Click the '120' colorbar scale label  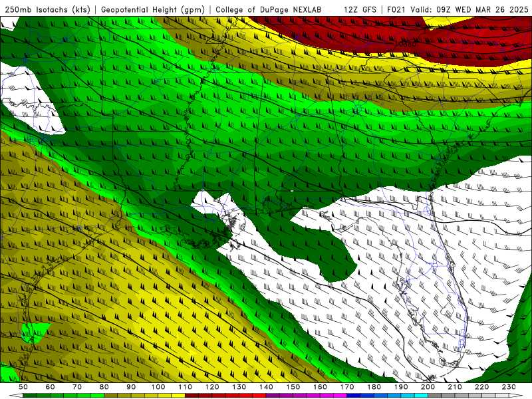click(212, 387)
